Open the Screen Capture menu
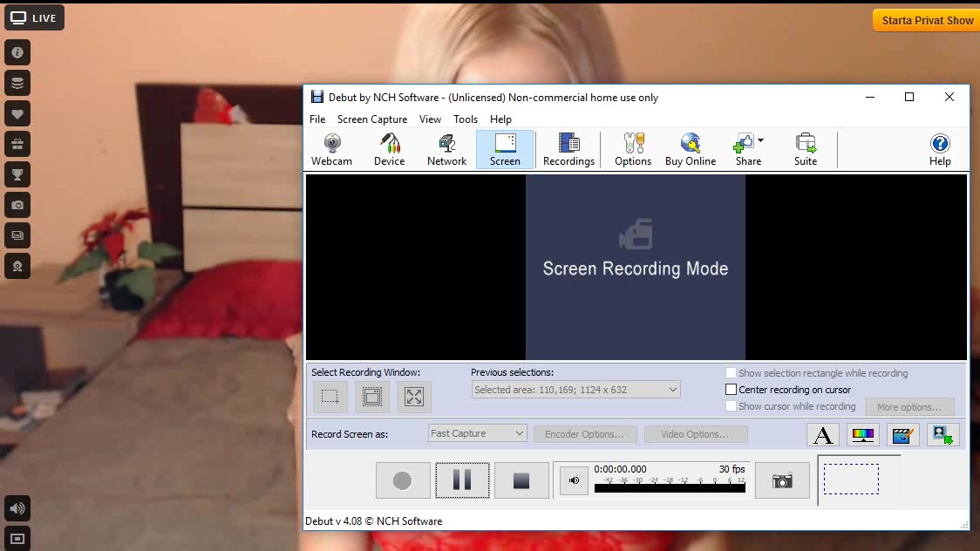Screen dimensions: 980x551 click(x=372, y=119)
